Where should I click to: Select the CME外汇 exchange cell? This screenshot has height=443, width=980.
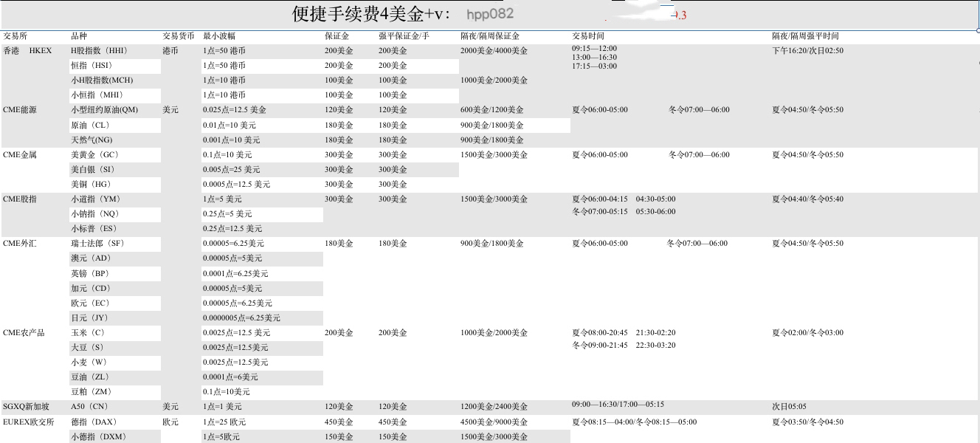pyautogui.click(x=20, y=244)
